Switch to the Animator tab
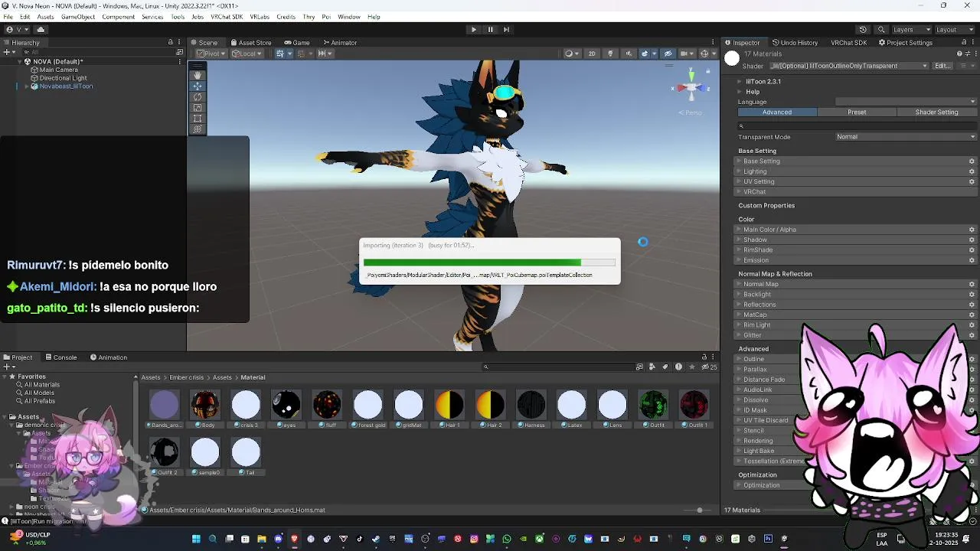 [x=340, y=43]
